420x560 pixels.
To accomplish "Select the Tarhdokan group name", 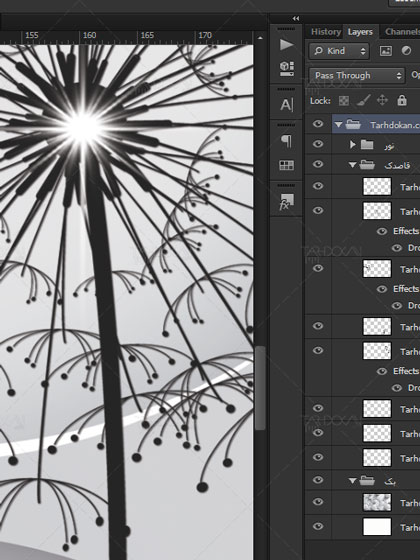I will tap(395, 125).
